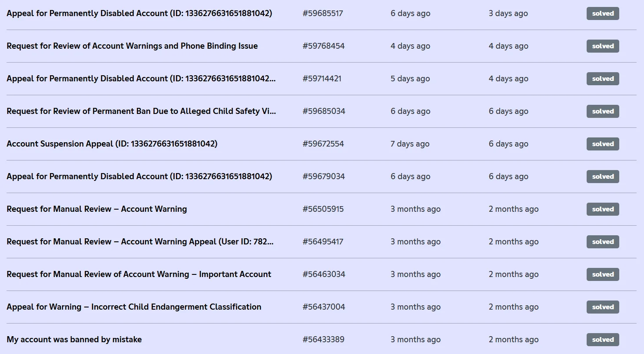Click the solved badge for ticket #56463034

[602, 274]
